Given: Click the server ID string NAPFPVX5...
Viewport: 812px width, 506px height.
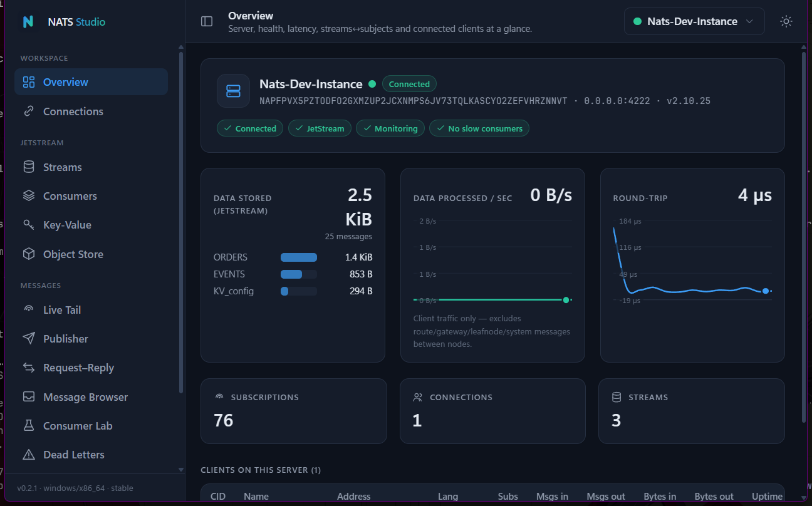Looking at the screenshot, I should pyautogui.click(x=414, y=101).
